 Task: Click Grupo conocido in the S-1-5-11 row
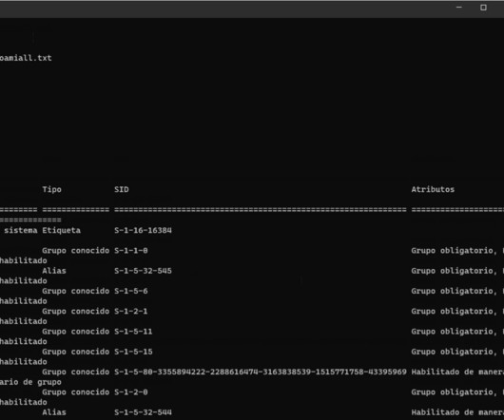[76, 332]
